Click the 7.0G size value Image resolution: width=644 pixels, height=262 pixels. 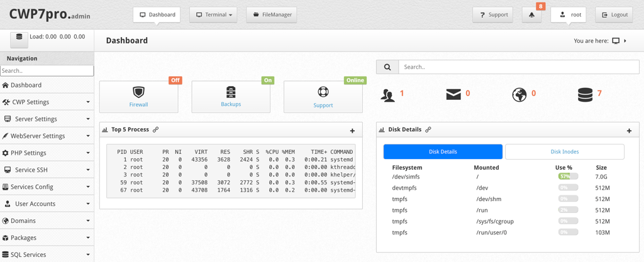click(601, 177)
